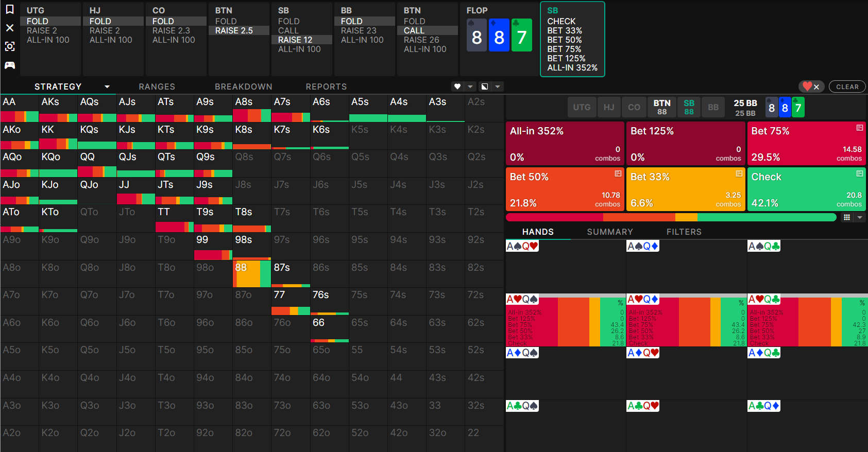Open the note icon on Check card
Screen dimensions: 868x452
860,173
